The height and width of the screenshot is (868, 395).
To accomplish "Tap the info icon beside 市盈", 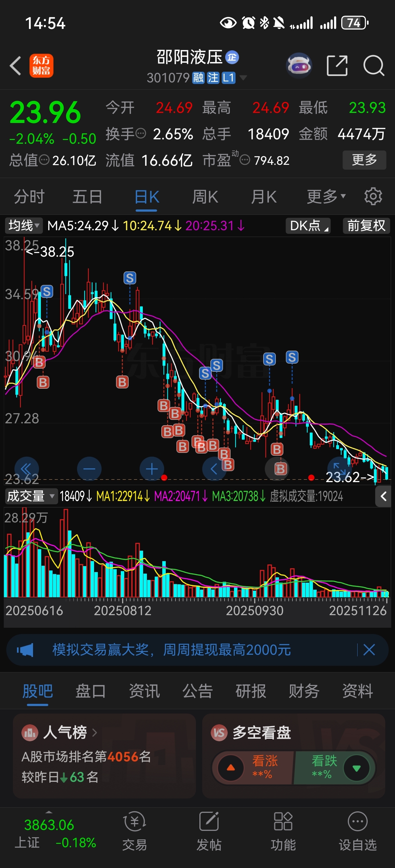I will point(245,160).
